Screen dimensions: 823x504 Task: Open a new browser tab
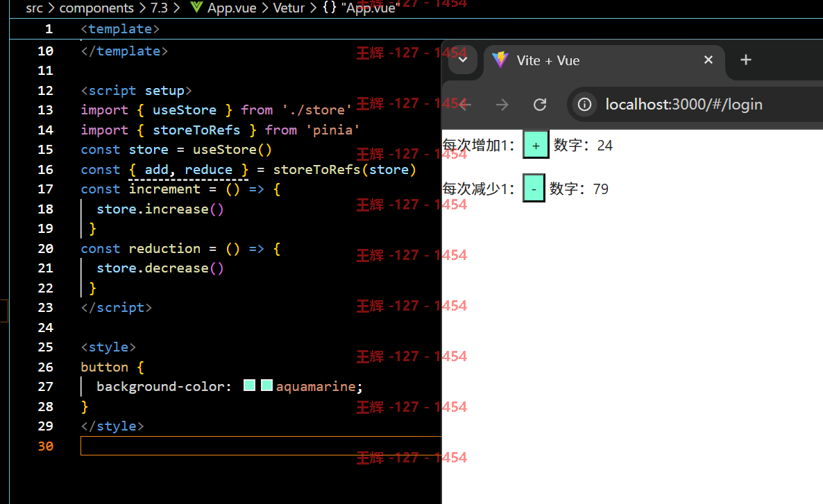745,60
